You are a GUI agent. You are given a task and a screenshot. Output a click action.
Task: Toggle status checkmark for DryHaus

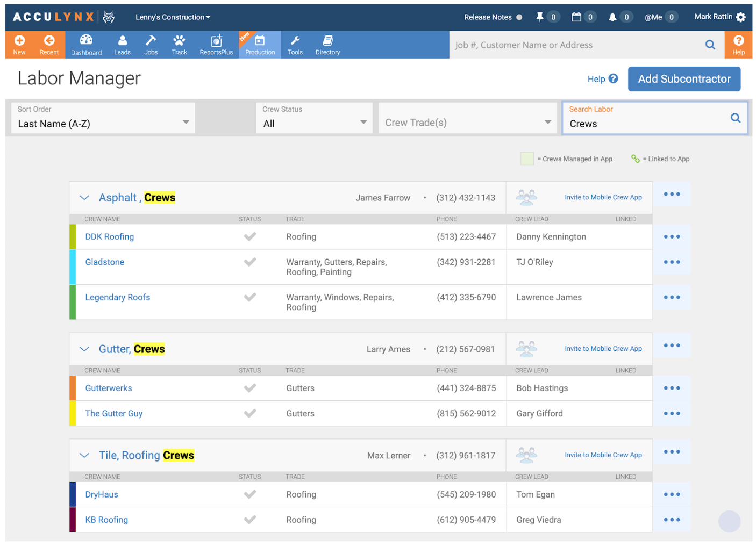pyautogui.click(x=250, y=495)
